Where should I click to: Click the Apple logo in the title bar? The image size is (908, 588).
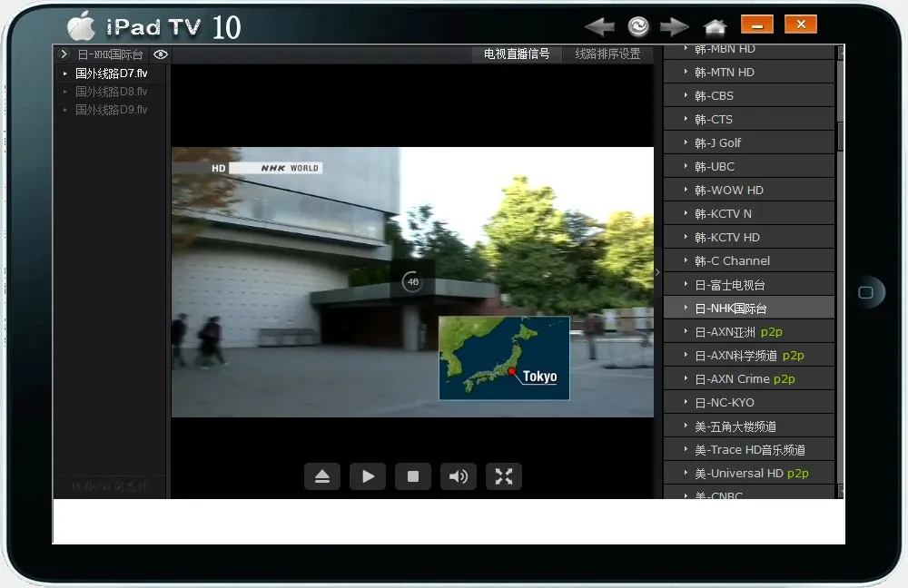(x=81, y=24)
